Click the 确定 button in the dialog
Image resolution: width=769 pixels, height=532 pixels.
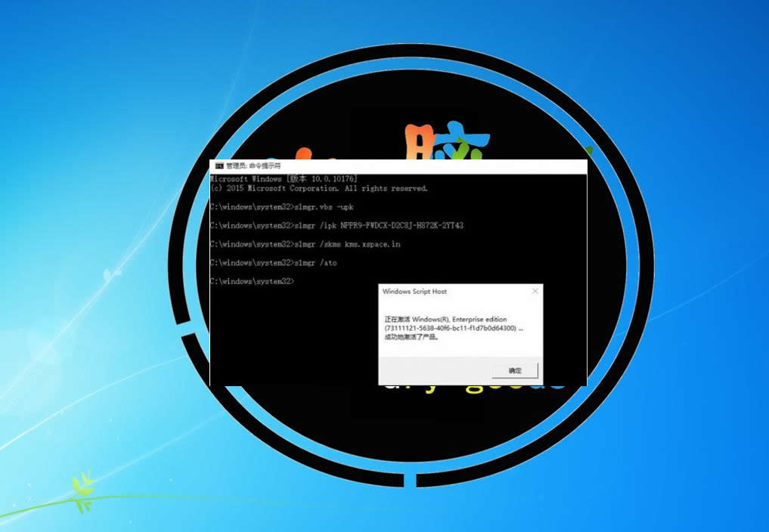coord(515,370)
